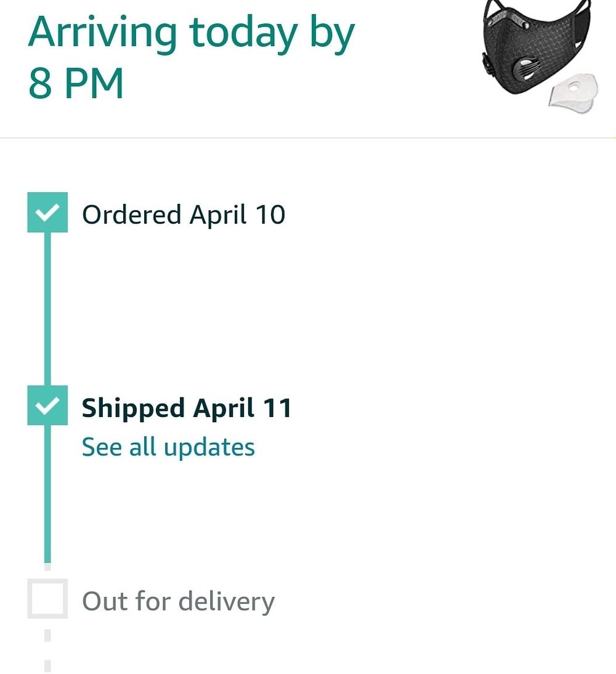The width and height of the screenshot is (616, 674).
Task: Click progress bar between Ordered and Shipped
Action: click(x=47, y=309)
